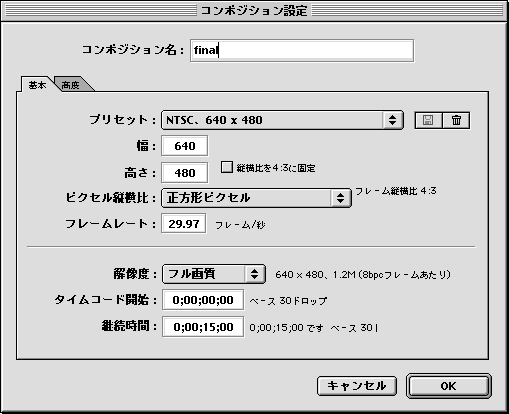
Task: Open the プリセット dropdown showing NTSC 640 x 480
Action: [x=282, y=120]
